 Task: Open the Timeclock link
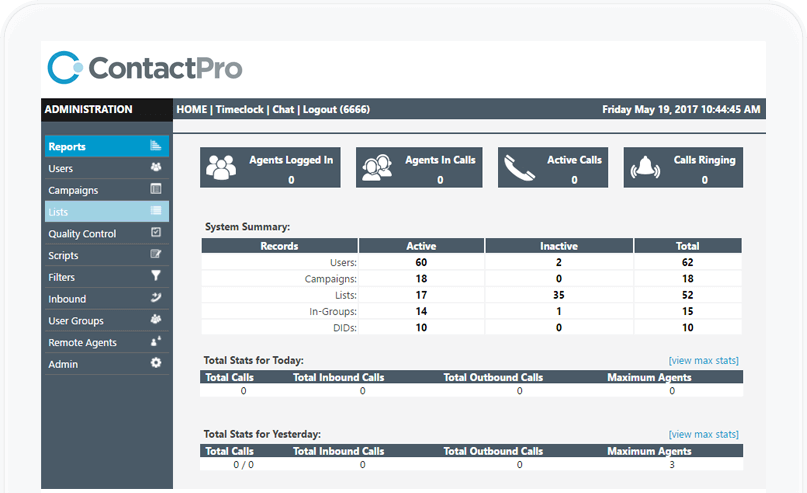239,109
